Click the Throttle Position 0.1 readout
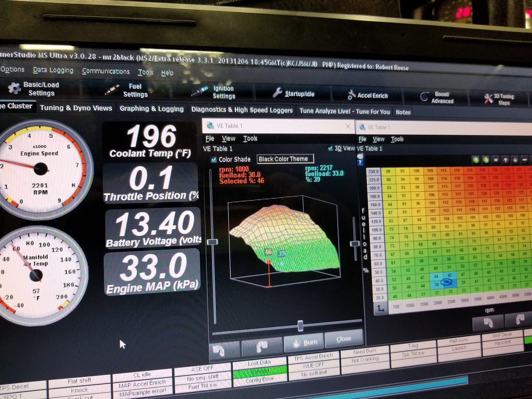This screenshot has width=532, height=399. pos(152,184)
